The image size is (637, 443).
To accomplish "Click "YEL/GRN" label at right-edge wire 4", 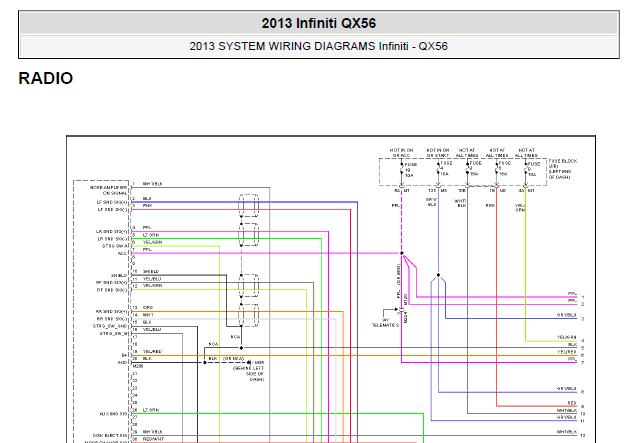I will [x=567, y=337].
